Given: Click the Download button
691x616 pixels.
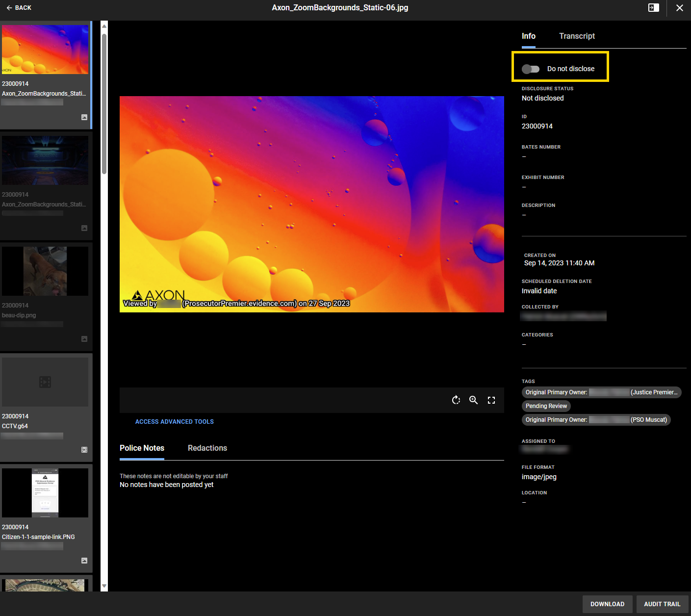Looking at the screenshot, I should click(x=607, y=604).
